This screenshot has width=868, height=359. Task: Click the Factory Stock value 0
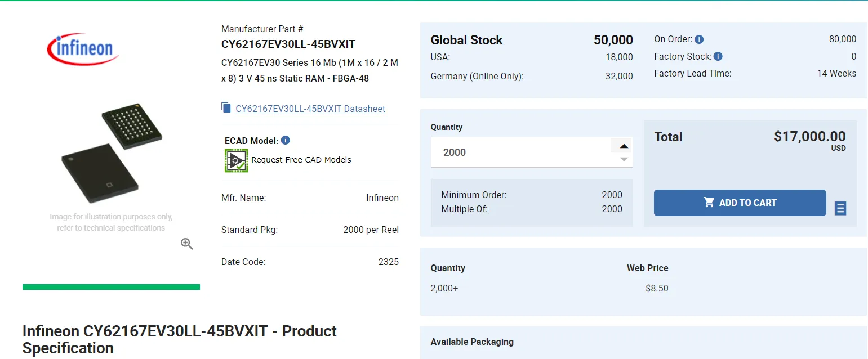pos(854,56)
